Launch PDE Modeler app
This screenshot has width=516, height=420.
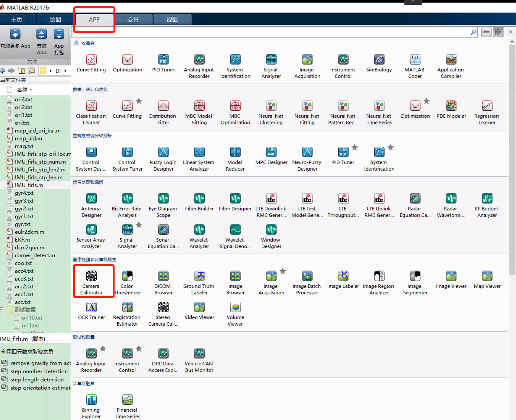(x=451, y=110)
